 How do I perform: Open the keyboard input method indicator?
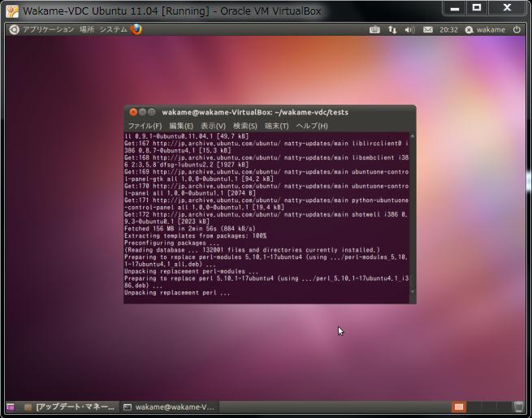(x=374, y=30)
